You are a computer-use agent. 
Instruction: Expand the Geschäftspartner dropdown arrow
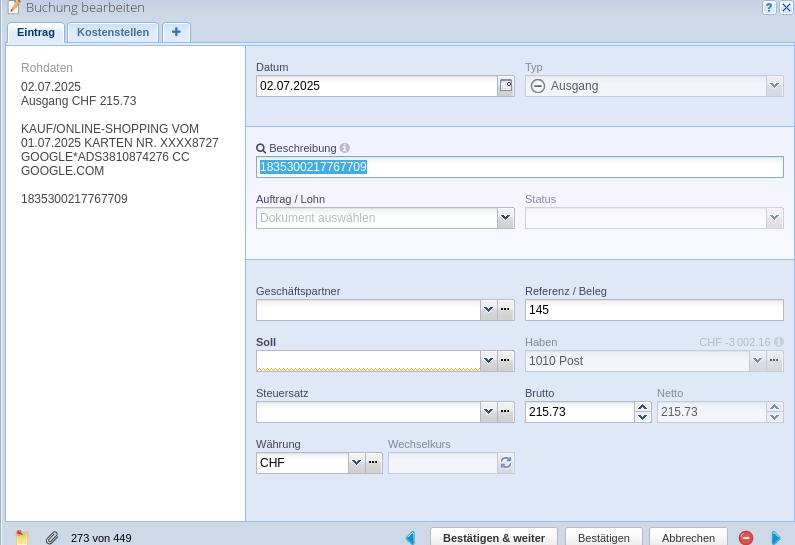coord(489,310)
